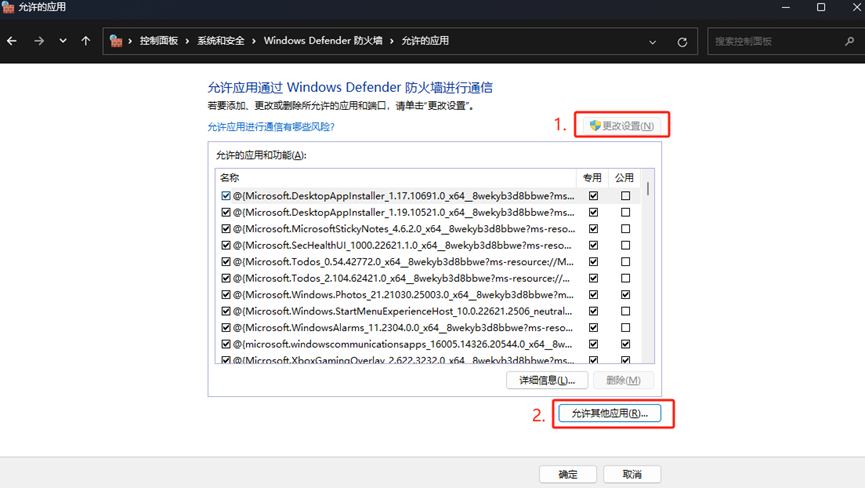Screen dimensions: 865x488
Task: Toggle 专用 checkbox for Todos_0.54.42772.0
Action: click(594, 262)
